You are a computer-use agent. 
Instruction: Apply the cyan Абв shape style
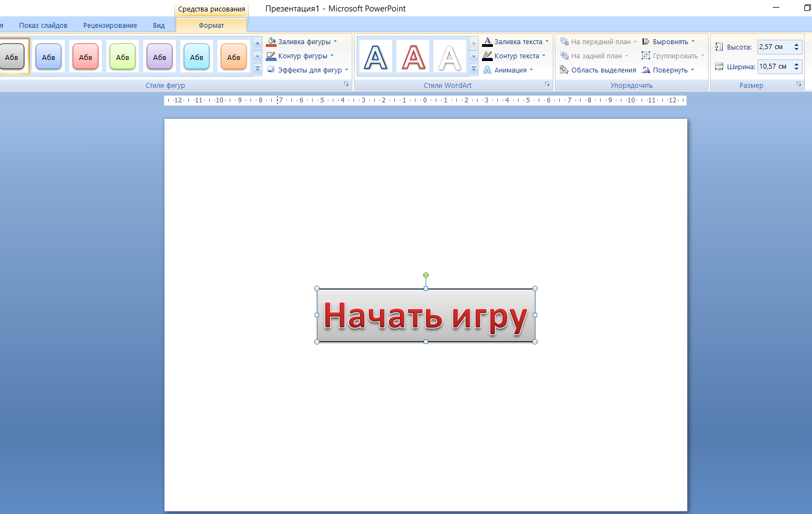coord(197,57)
